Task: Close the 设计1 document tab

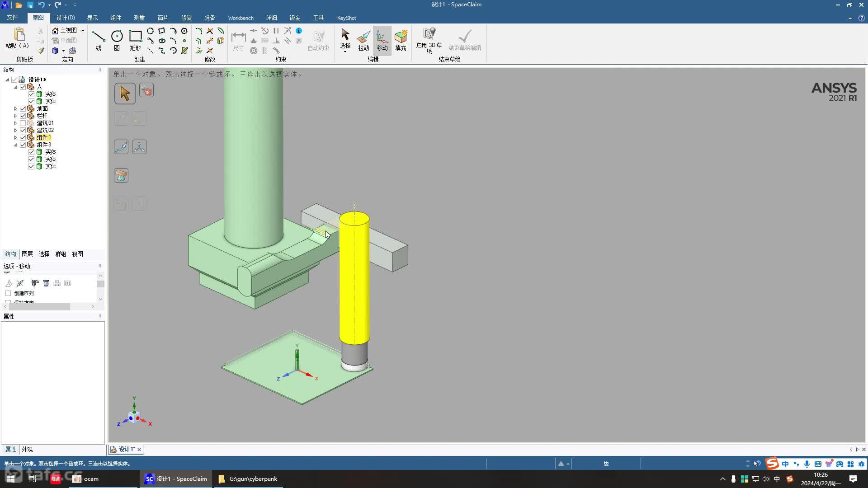Action: (x=139, y=449)
